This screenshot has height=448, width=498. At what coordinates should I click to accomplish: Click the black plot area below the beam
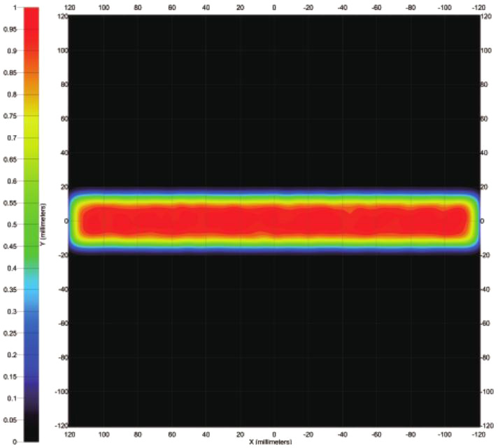[x=274, y=336]
